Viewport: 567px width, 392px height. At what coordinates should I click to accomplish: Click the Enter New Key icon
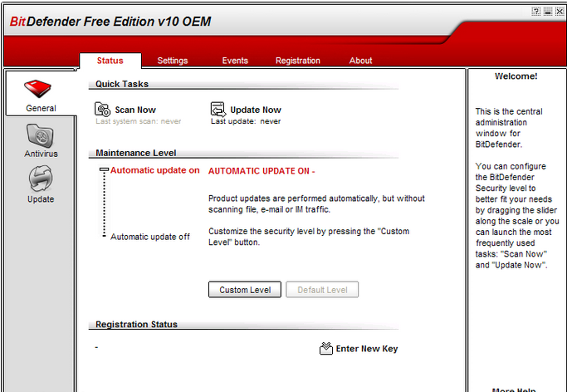pyautogui.click(x=325, y=348)
